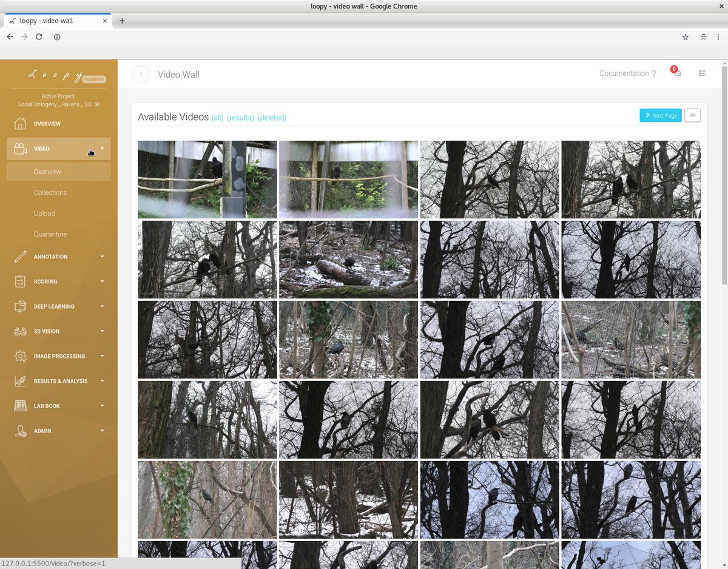Viewport: 728px width, 569px height.
Task: Click the Video Wall page title
Action: click(178, 75)
